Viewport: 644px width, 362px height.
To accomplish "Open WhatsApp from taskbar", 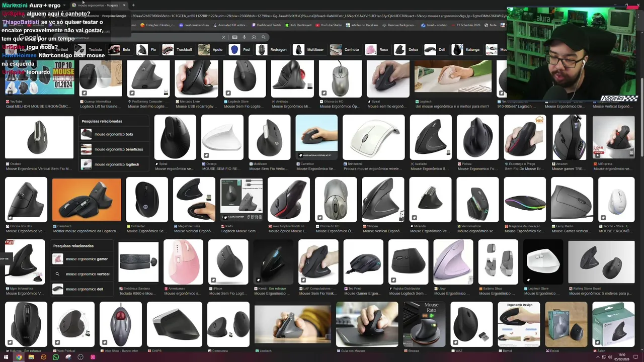I will pos(56,357).
